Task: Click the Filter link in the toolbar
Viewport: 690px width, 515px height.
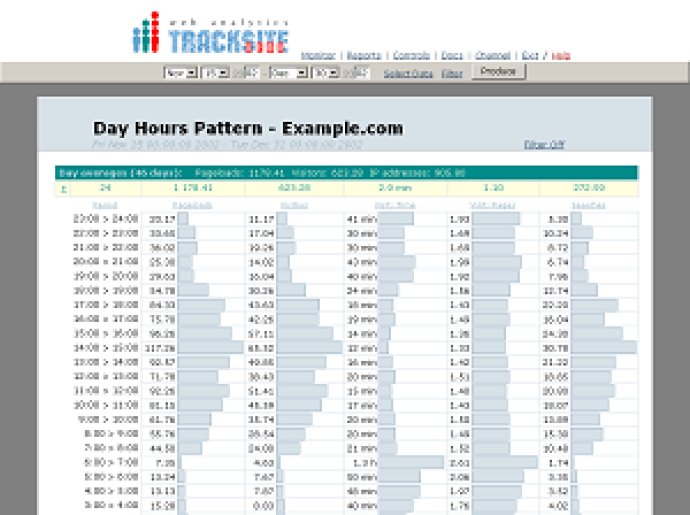Action: tap(452, 74)
